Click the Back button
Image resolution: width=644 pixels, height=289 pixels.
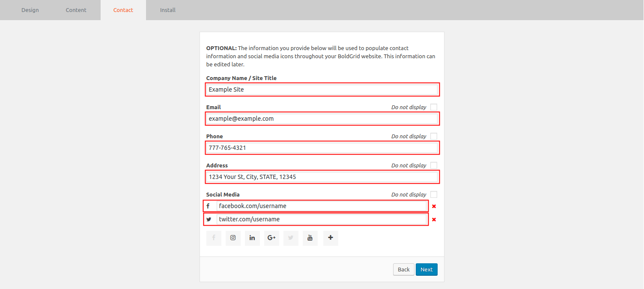(403, 269)
